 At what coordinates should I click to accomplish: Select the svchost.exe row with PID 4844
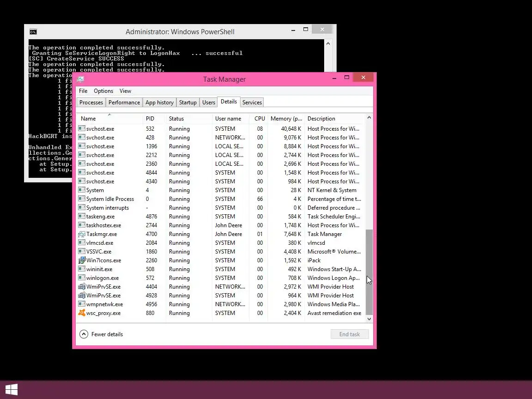pyautogui.click(x=221, y=173)
